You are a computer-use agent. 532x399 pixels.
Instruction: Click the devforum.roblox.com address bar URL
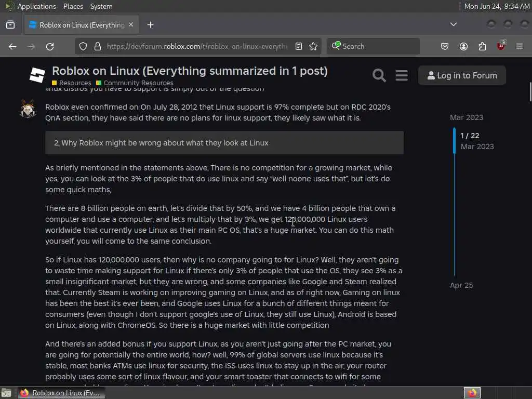click(x=197, y=46)
